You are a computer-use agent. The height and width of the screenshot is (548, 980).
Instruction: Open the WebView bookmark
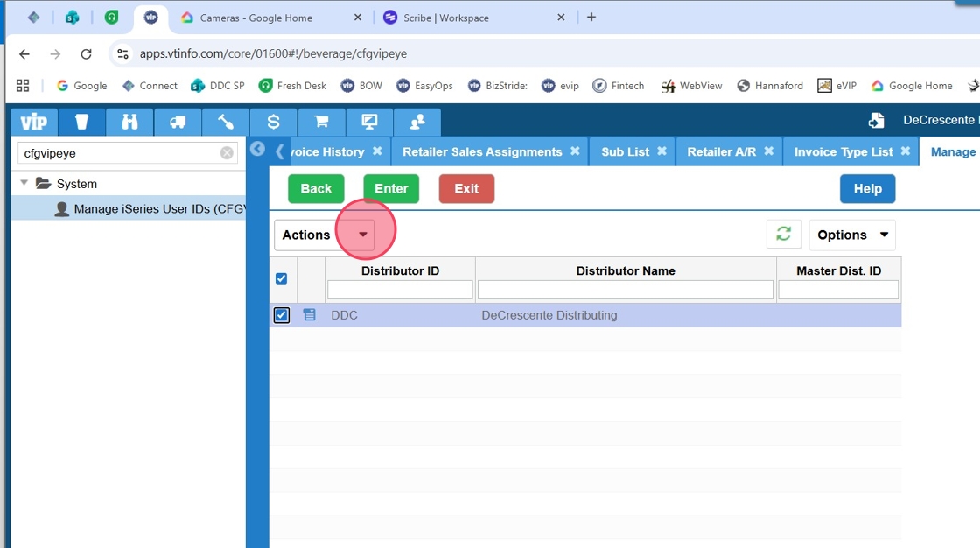pos(691,86)
